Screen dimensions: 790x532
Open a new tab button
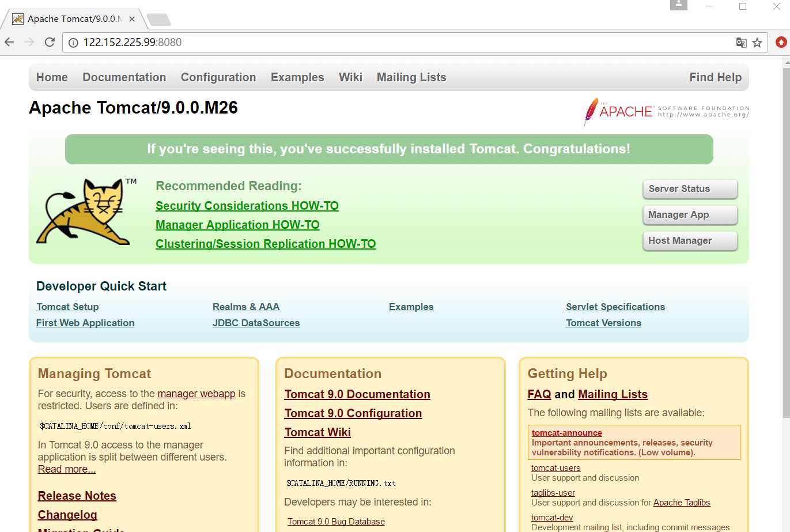tap(159, 20)
